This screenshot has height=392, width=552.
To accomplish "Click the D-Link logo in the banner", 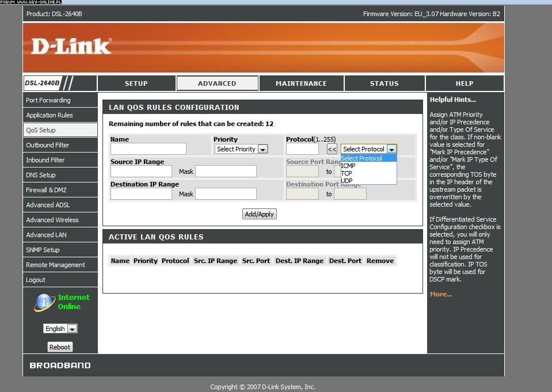I will coord(71,47).
